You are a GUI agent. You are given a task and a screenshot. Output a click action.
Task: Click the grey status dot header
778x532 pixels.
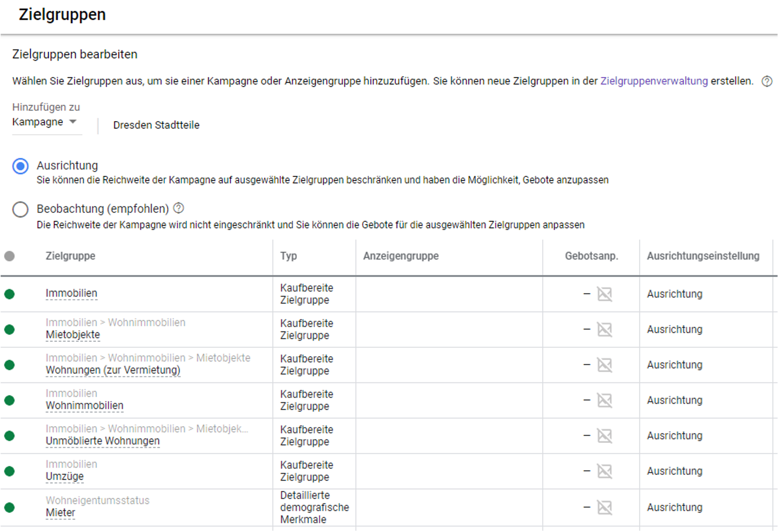(x=9, y=256)
